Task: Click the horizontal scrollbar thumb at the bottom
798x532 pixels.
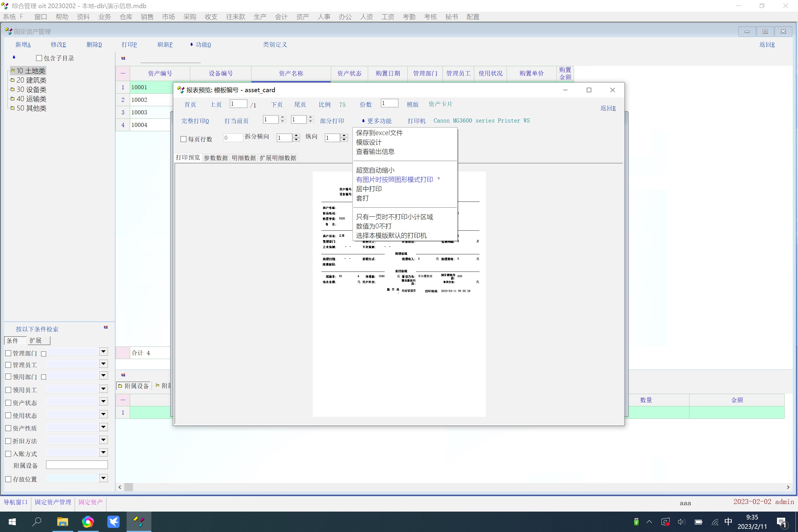Action: (x=129, y=487)
